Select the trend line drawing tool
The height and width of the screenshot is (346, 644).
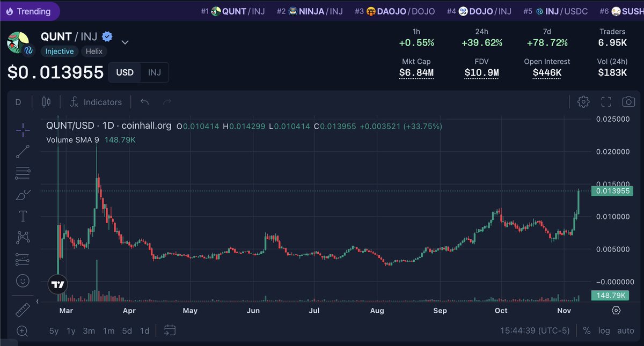23,151
